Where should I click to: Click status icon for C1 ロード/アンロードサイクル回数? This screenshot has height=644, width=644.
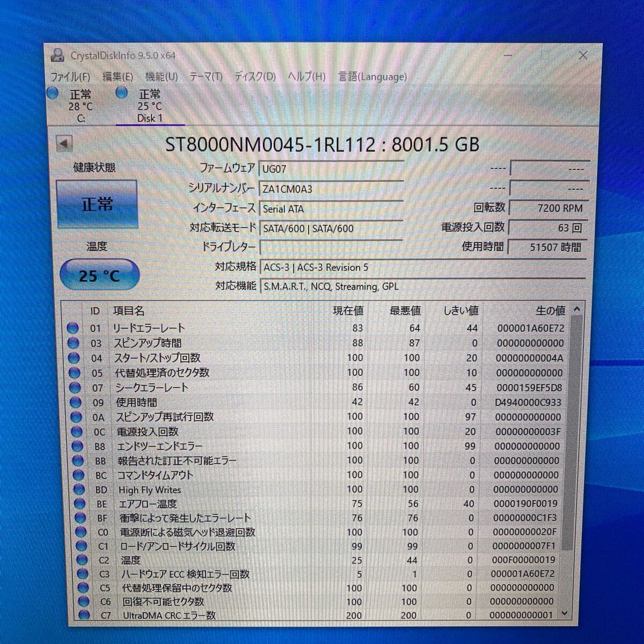pyautogui.click(x=81, y=546)
